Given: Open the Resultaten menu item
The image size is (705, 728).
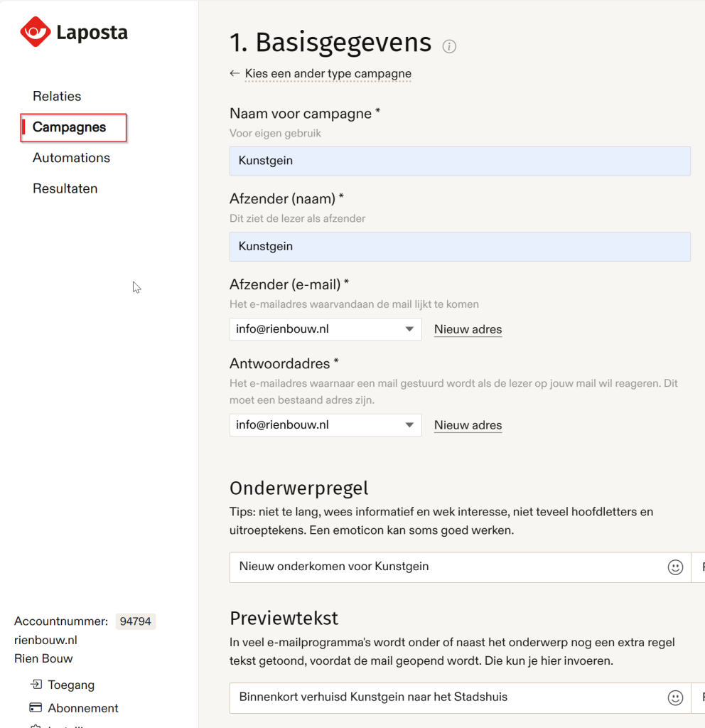Looking at the screenshot, I should [x=65, y=188].
